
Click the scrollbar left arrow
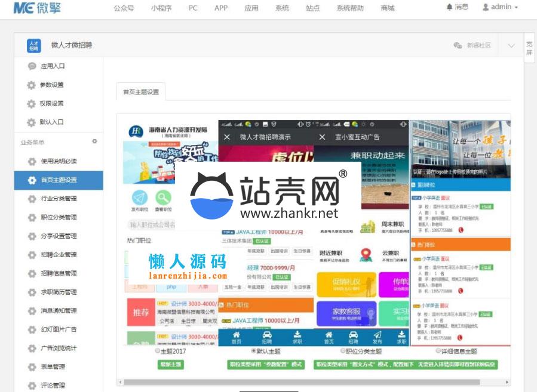[x=120, y=382]
